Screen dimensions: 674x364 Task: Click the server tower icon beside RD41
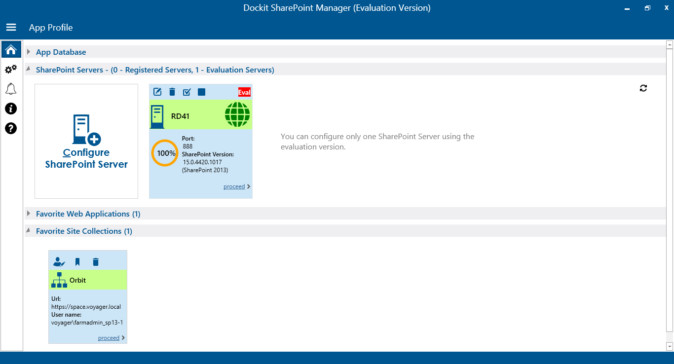[157, 116]
